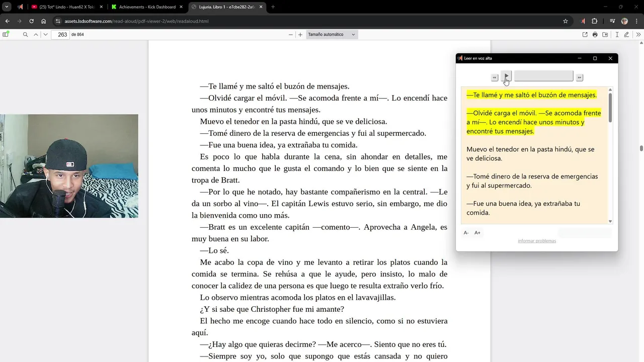
Task: Toggle the PDF sidebar panel
Action: pyautogui.click(x=6, y=35)
